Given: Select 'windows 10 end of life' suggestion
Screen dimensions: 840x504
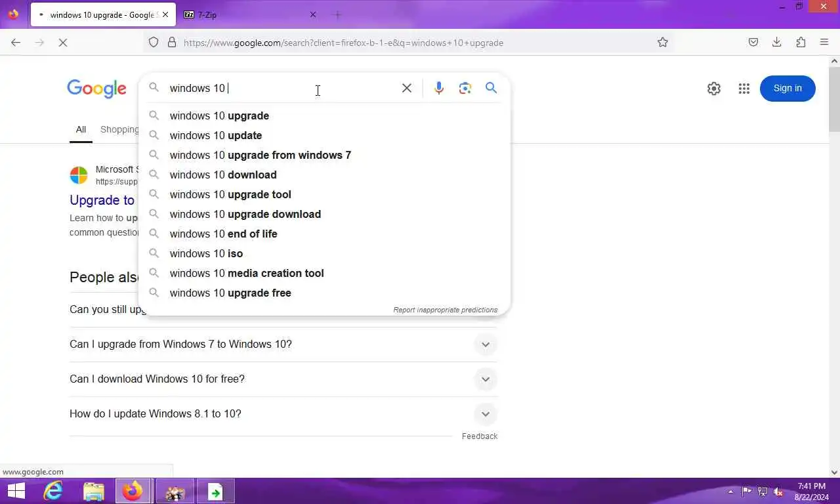Looking at the screenshot, I should tap(324, 234).
